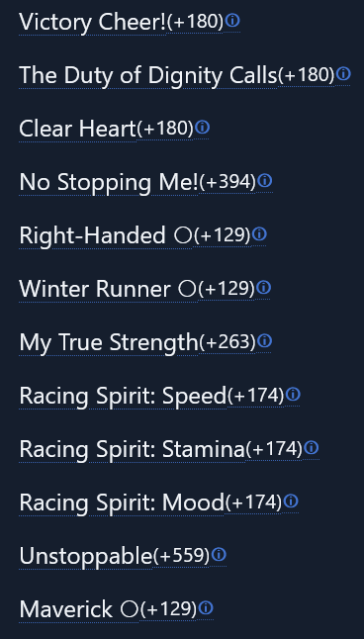Image resolution: width=364 pixels, height=639 pixels.
Task: Show info for Maverick skill
Action: coord(206,608)
